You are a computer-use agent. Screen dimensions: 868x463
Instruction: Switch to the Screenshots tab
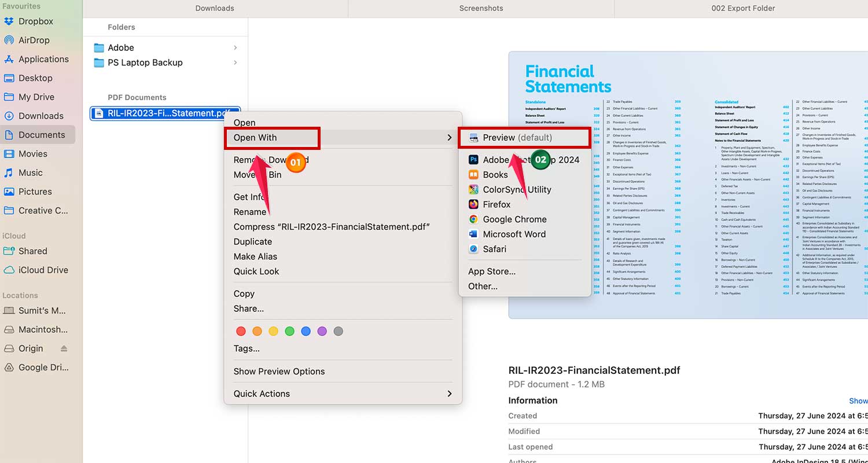tap(480, 8)
